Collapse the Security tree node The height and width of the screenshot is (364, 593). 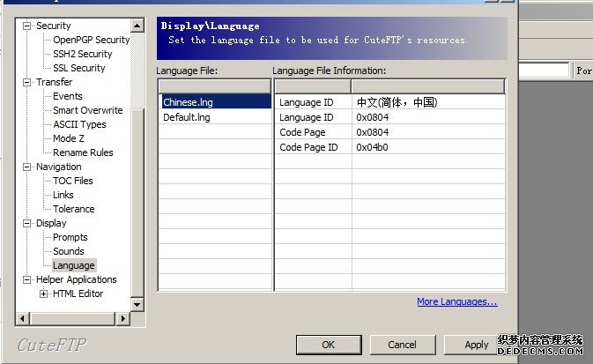[27, 26]
